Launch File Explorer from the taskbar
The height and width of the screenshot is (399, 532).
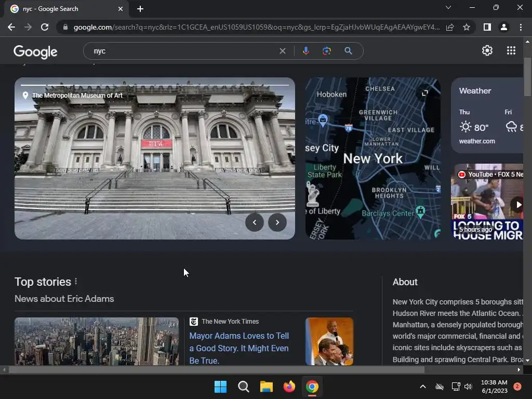(x=267, y=387)
